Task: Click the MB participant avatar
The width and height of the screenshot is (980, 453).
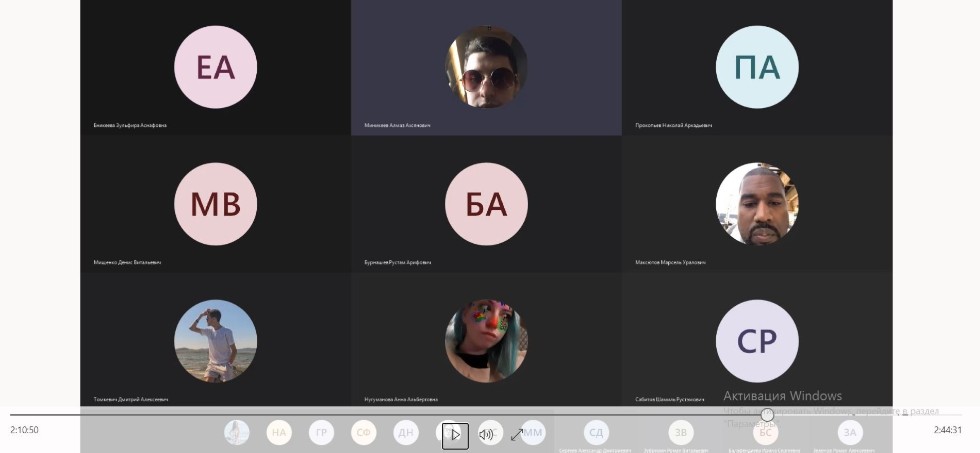Action: pyautogui.click(x=215, y=204)
